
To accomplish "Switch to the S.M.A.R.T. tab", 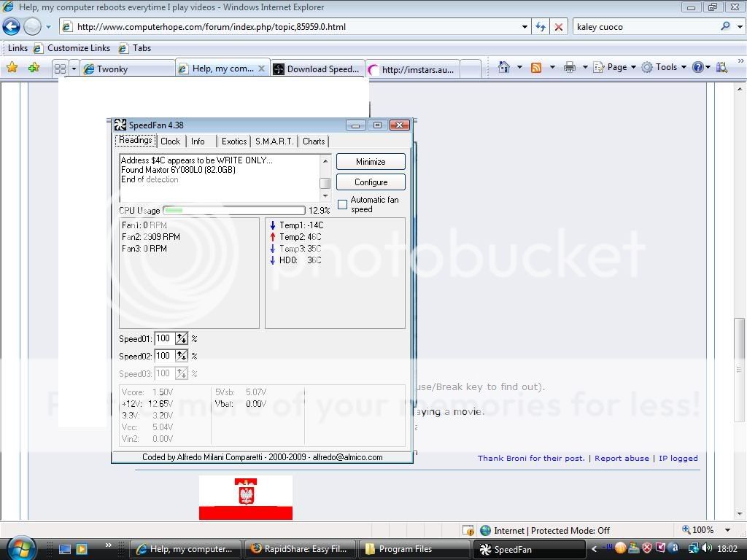I will pyautogui.click(x=274, y=141).
